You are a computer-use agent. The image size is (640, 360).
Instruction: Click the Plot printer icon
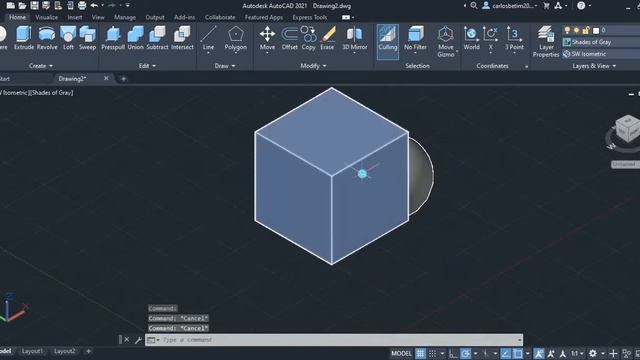82,5
